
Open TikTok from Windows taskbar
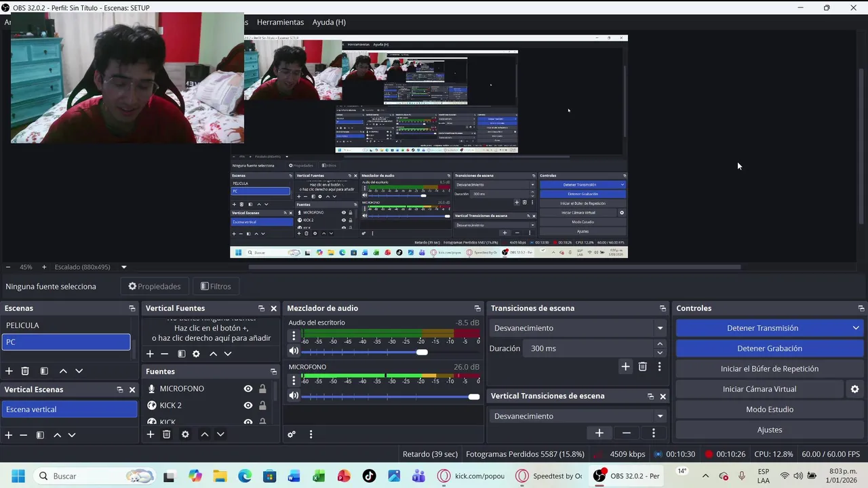point(369,476)
